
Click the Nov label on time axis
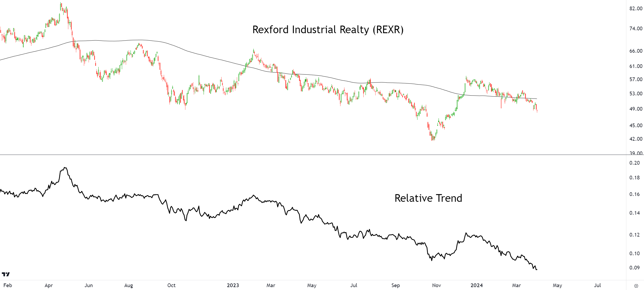pyautogui.click(x=436, y=285)
